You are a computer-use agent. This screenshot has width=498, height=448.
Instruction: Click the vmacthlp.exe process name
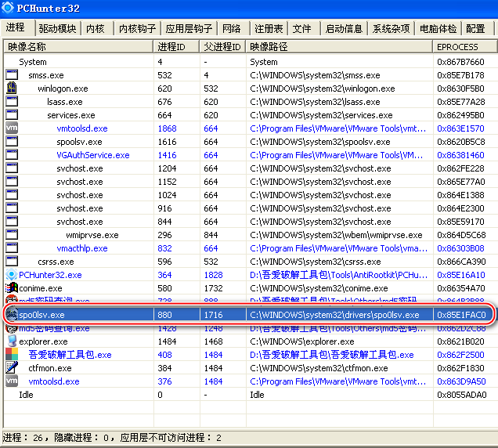coord(82,248)
